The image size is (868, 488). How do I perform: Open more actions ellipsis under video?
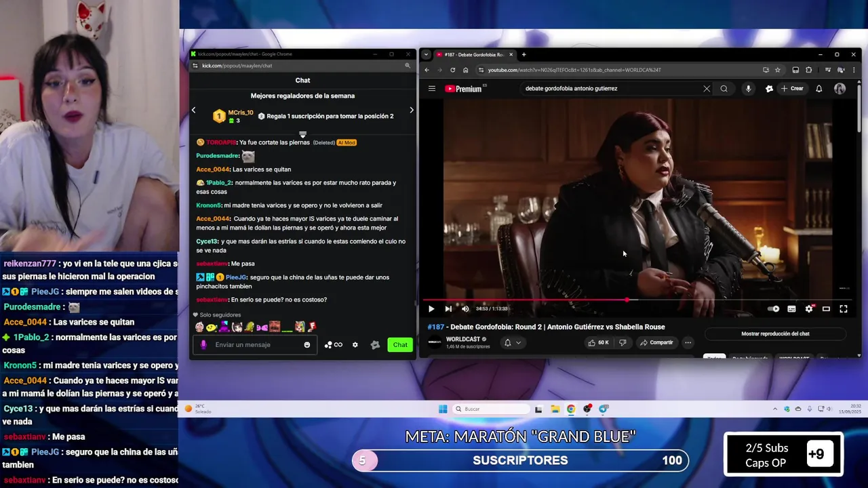688,343
